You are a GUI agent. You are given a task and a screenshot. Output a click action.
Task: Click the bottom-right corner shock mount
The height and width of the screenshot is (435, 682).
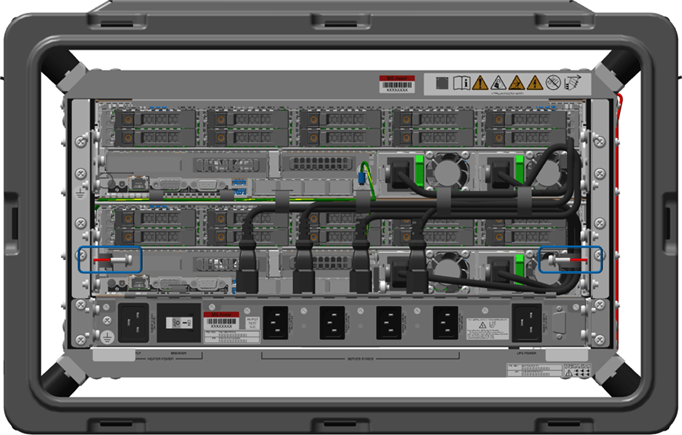point(617,375)
